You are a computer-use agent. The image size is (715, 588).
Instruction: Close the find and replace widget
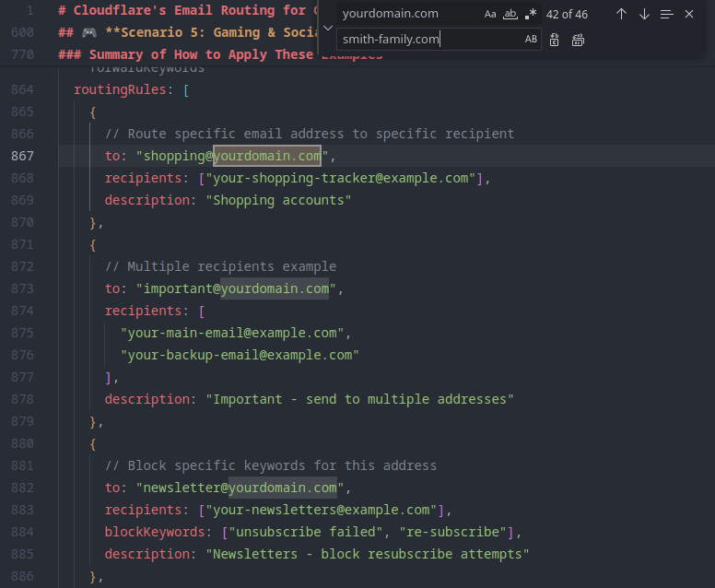coord(689,15)
